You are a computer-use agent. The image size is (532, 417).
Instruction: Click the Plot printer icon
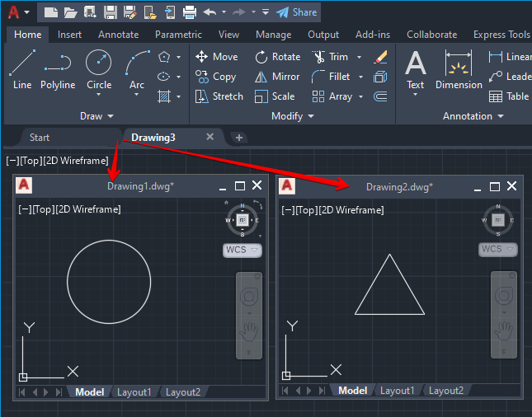[x=190, y=12]
